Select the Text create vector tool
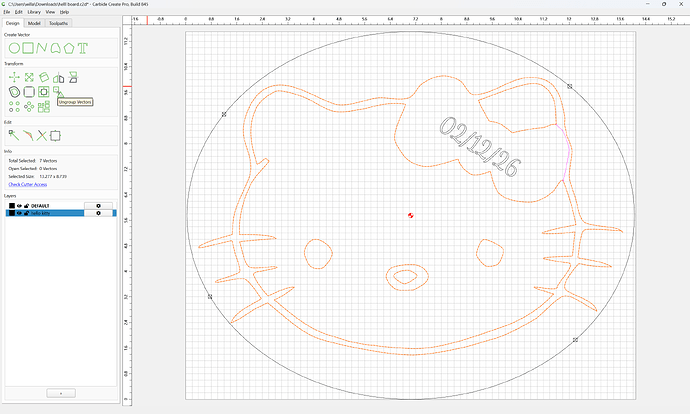 pos(83,48)
